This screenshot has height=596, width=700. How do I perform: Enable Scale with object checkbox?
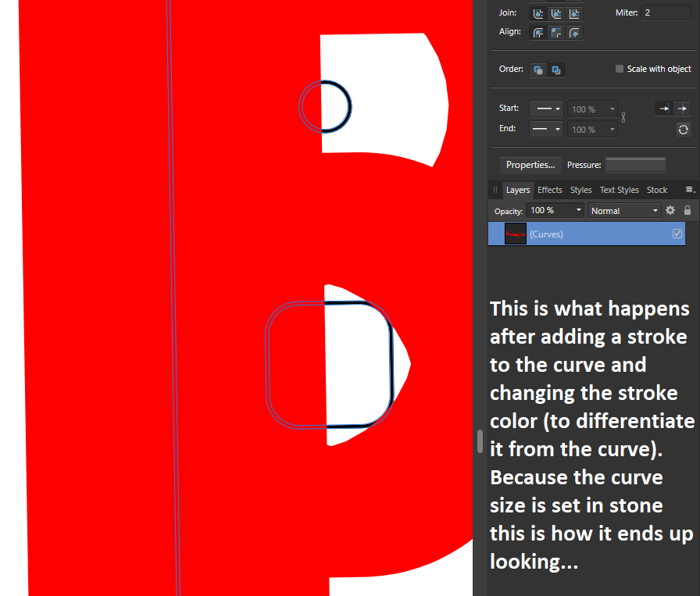point(620,69)
